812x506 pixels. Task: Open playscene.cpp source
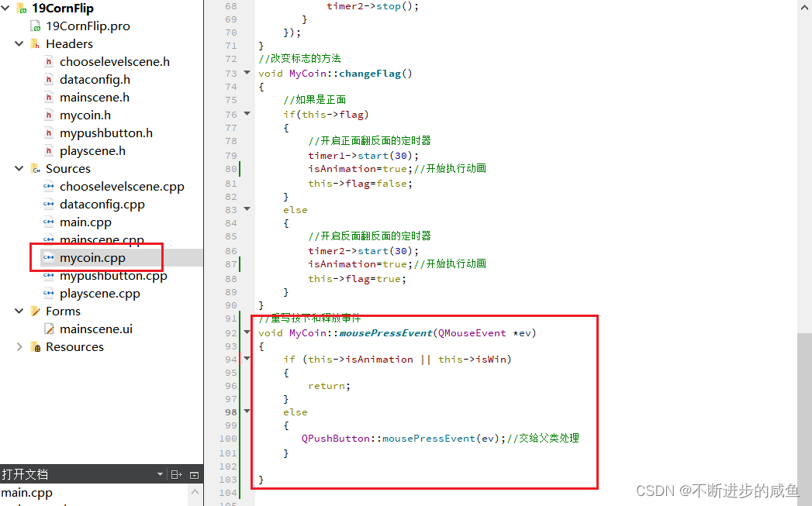click(x=100, y=294)
